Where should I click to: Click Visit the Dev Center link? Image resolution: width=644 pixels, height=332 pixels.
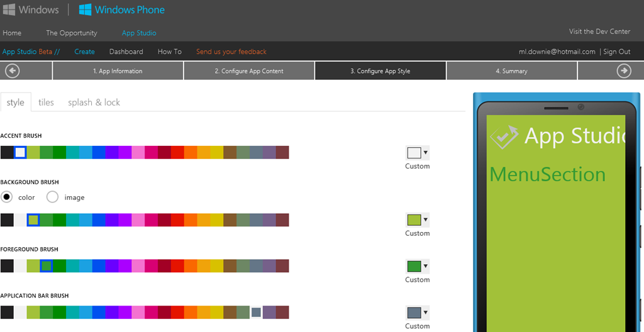[x=599, y=31]
